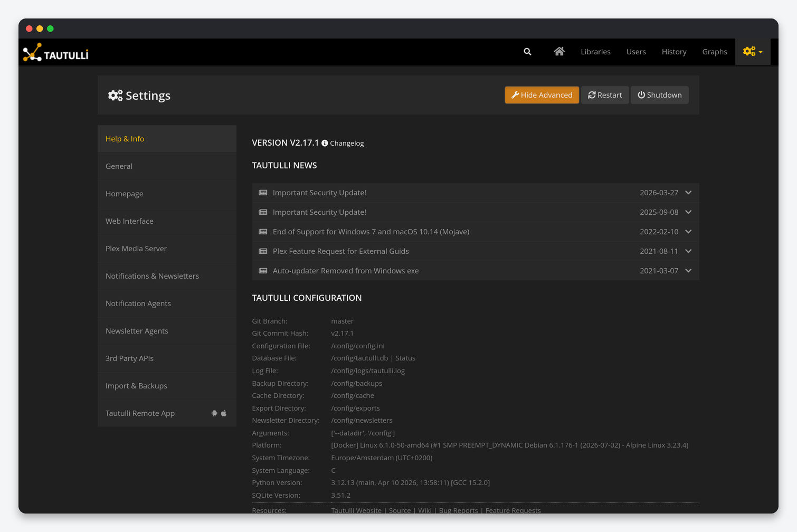Open the Bug Reports link

click(458, 510)
